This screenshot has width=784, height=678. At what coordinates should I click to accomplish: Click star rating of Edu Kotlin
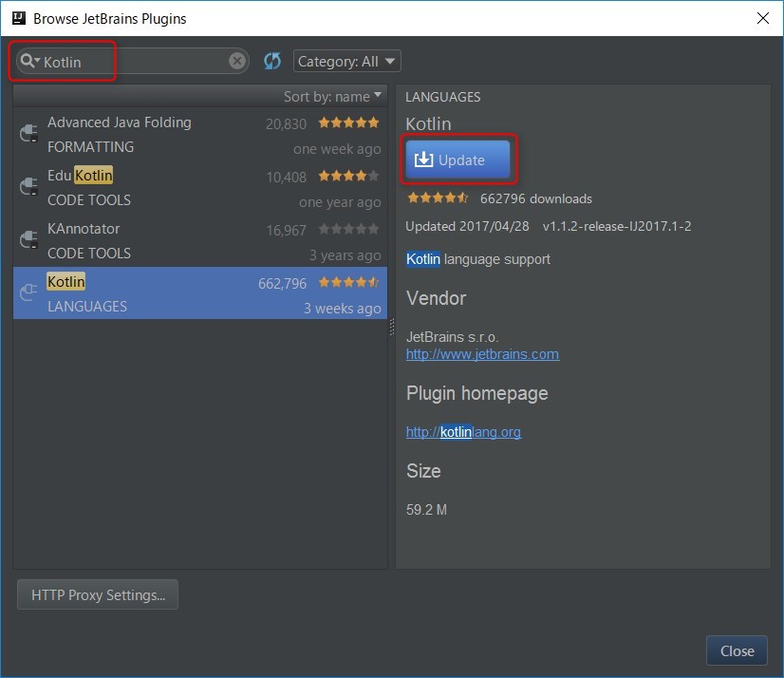(349, 176)
